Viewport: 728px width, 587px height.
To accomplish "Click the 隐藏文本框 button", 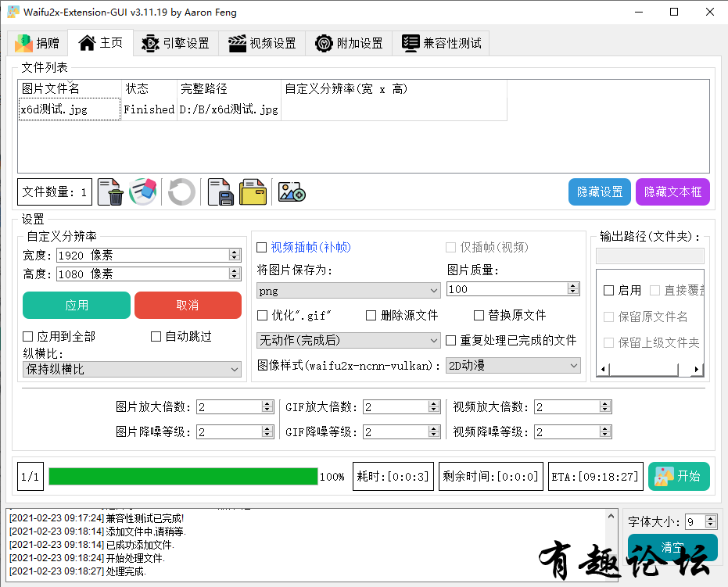I will point(672,191).
